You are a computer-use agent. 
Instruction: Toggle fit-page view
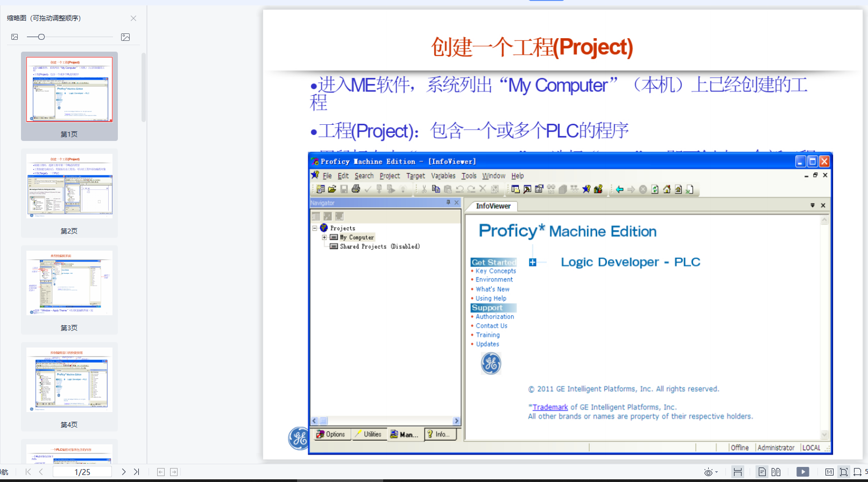click(x=844, y=472)
